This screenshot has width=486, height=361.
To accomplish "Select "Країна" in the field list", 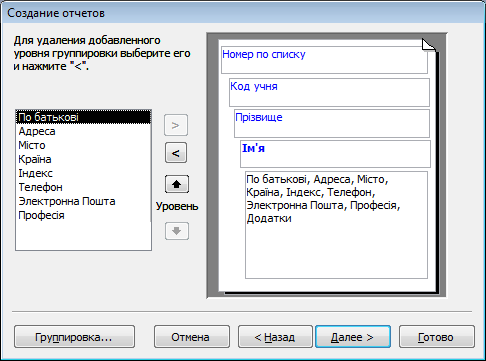I will click(83, 159).
